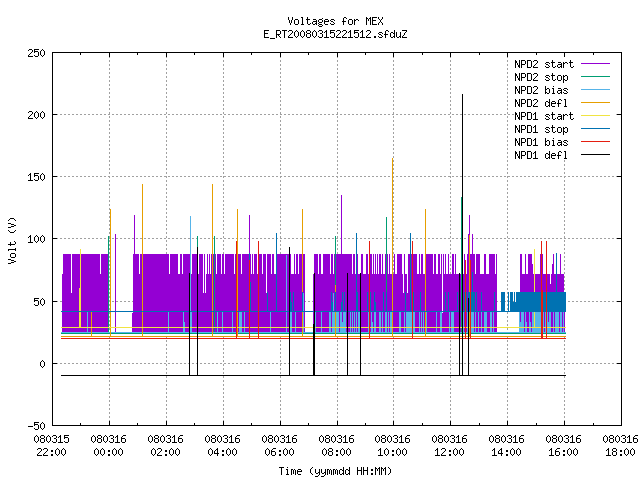Click the y-axis tick value -50
640x480 pixels.
(36, 426)
